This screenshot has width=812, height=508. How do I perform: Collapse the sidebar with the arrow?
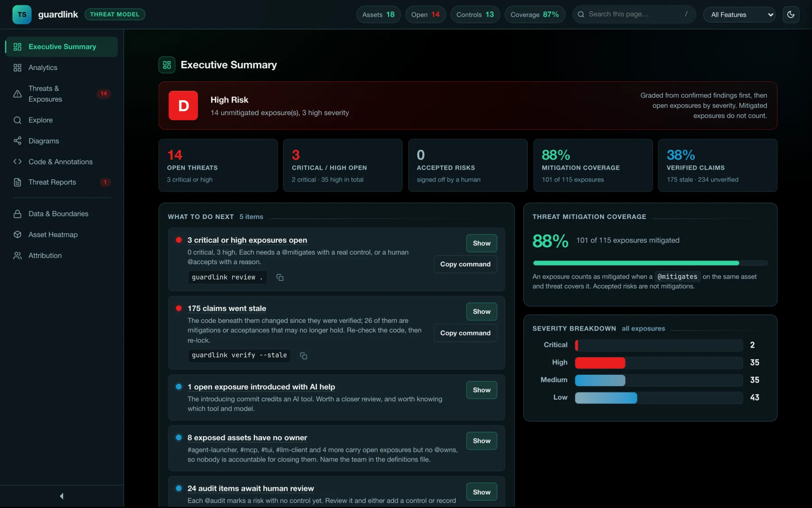(62, 496)
